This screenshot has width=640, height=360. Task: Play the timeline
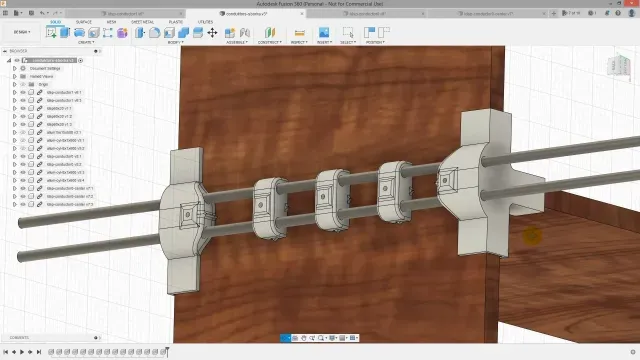click(x=22, y=352)
